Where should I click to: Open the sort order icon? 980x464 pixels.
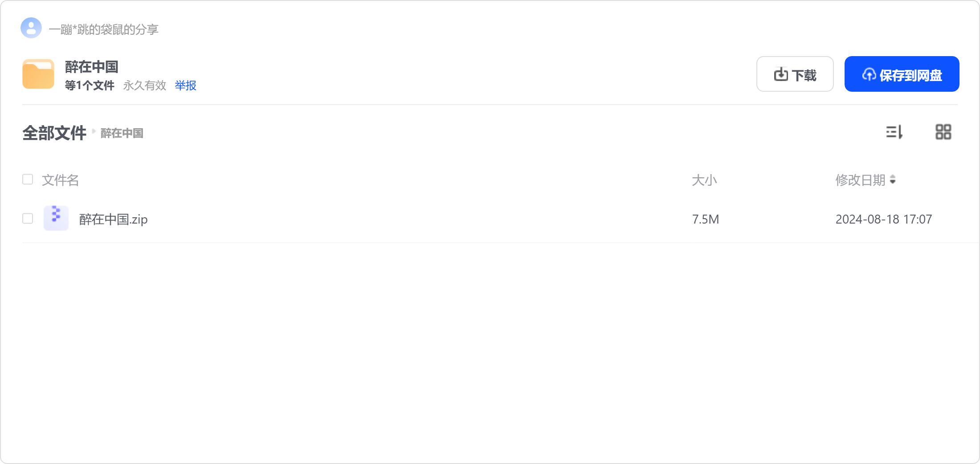pyautogui.click(x=894, y=132)
